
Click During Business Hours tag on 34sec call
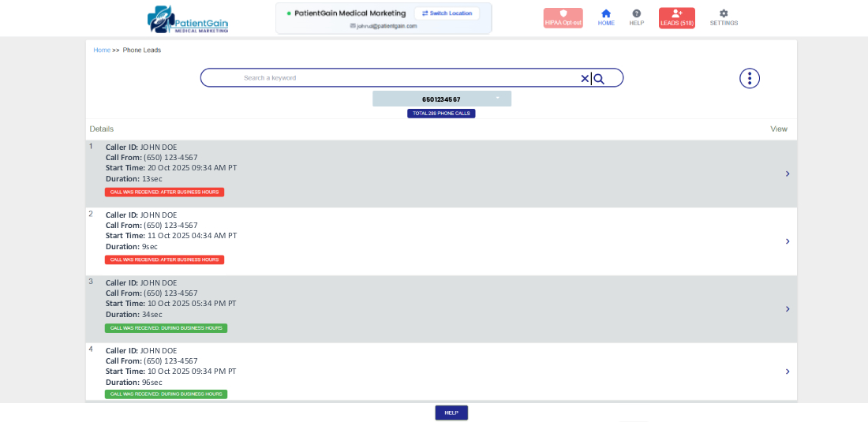point(166,328)
